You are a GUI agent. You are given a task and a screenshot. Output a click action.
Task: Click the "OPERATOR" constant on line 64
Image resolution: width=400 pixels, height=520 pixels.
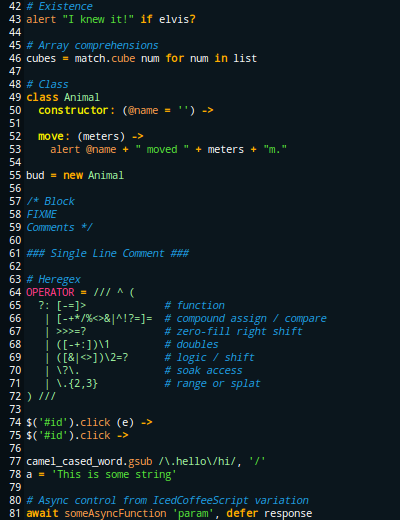tap(50, 292)
